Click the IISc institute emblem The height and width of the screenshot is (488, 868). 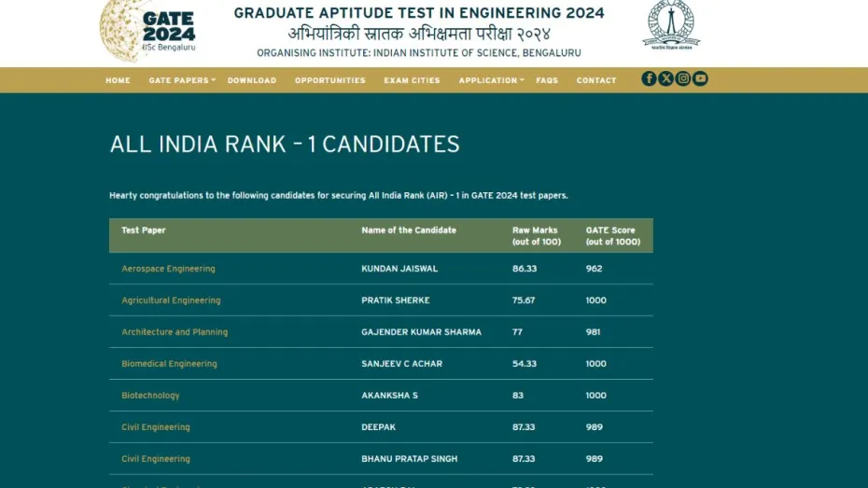tap(671, 25)
